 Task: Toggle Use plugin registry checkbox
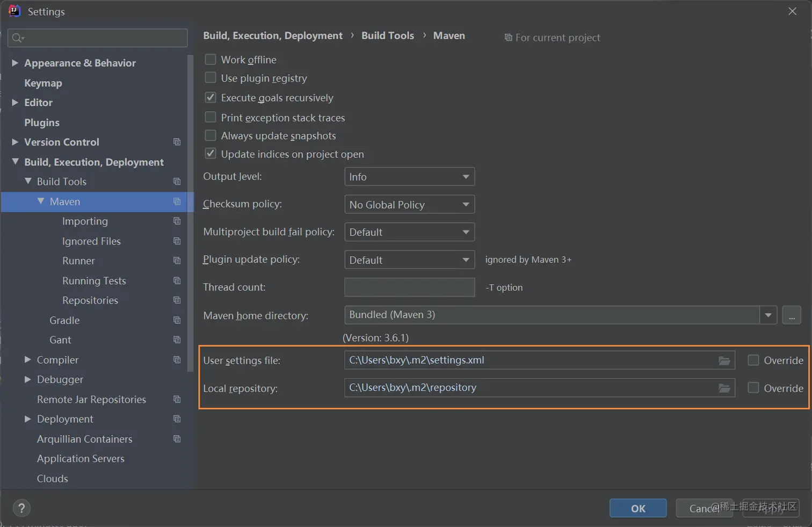pos(211,78)
